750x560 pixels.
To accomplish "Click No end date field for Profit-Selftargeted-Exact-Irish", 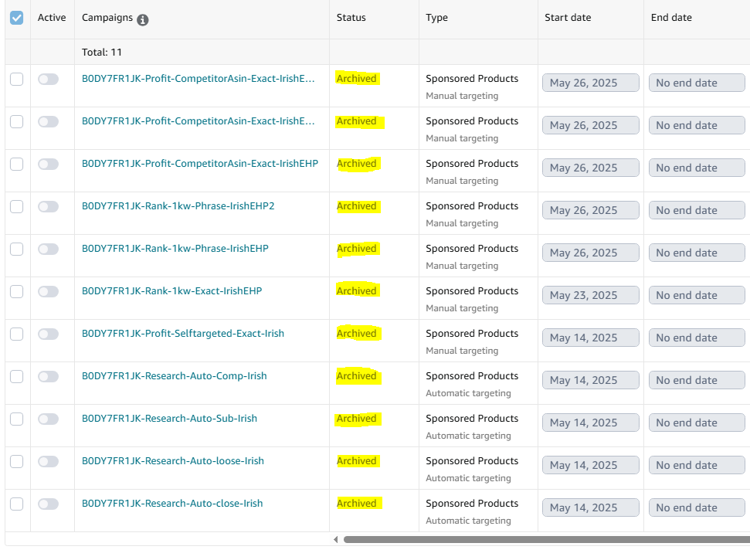I will click(x=696, y=338).
